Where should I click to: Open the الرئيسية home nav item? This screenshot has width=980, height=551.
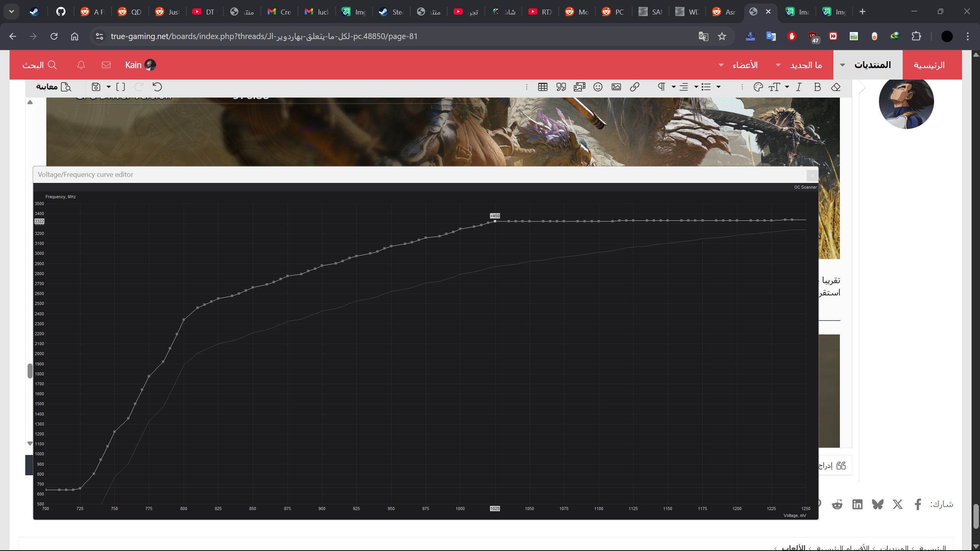tap(929, 65)
